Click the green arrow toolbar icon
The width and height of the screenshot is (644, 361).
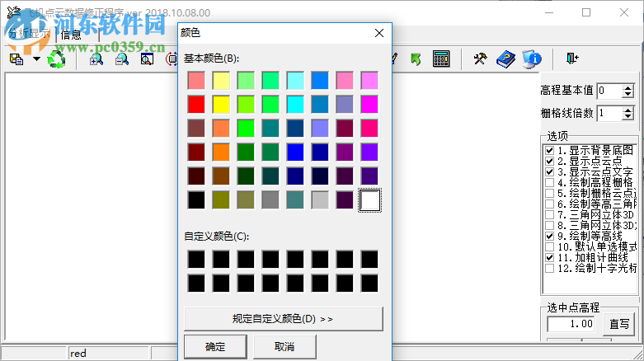coord(416,59)
